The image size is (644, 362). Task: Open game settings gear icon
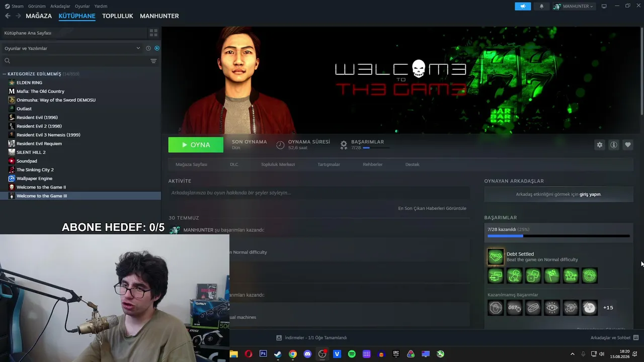tap(599, 145)
